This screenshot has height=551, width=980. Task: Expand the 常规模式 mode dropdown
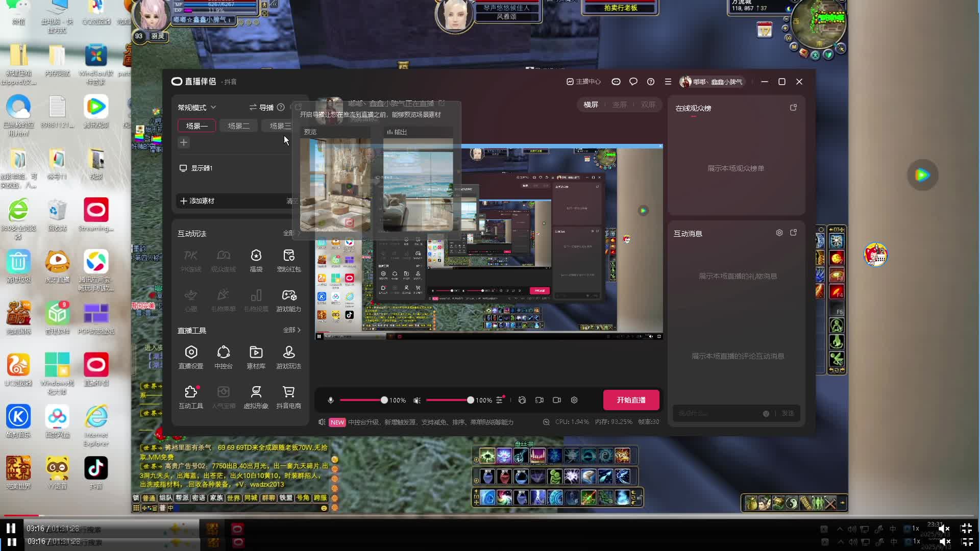[x=197, y=108]
